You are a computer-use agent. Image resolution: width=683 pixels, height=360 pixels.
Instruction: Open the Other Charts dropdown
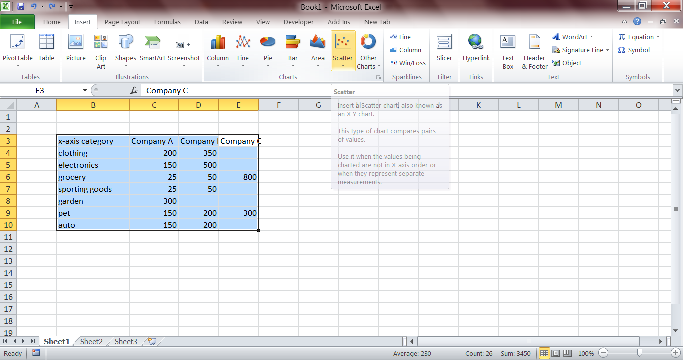(368, 51)
